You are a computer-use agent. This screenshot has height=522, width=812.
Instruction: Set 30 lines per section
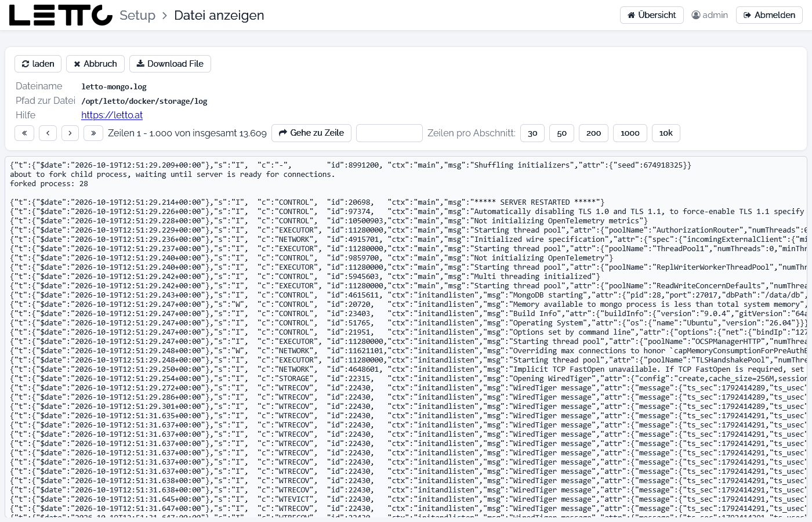[532, 133]
